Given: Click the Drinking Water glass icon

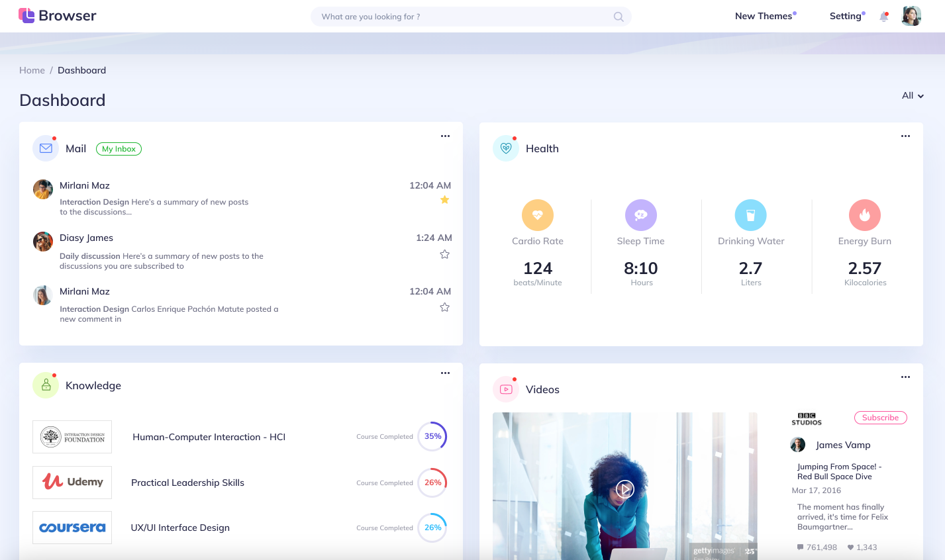Looking at the screenshot, I should pyautogui.click(x=750, y=215).
